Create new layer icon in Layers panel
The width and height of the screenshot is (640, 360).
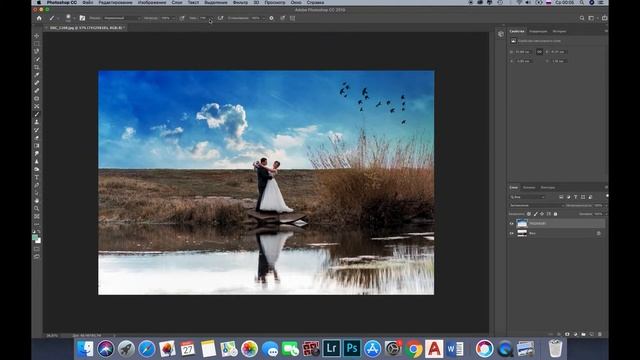(x=591, y=334)
